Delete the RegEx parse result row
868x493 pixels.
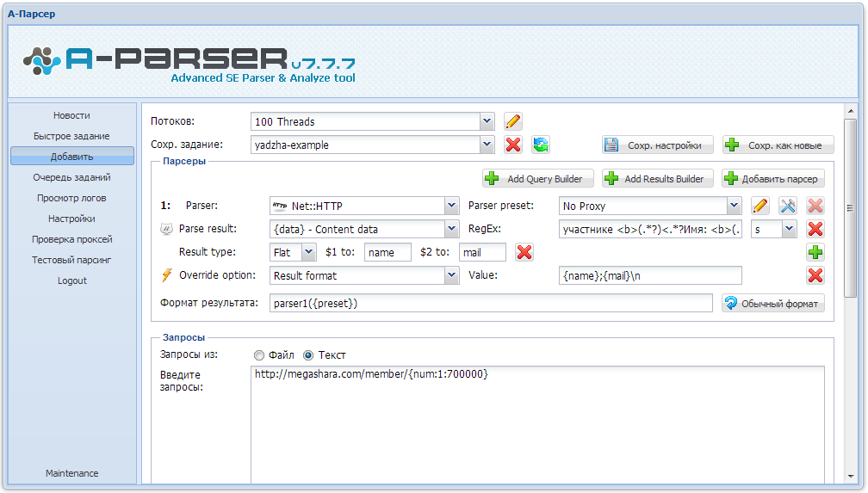[815, 229]
